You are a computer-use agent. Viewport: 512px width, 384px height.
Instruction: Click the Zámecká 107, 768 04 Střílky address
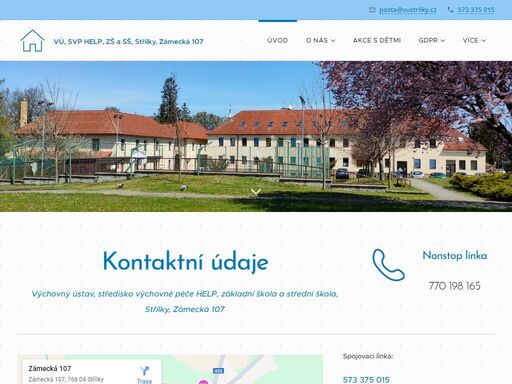point(66,379)
